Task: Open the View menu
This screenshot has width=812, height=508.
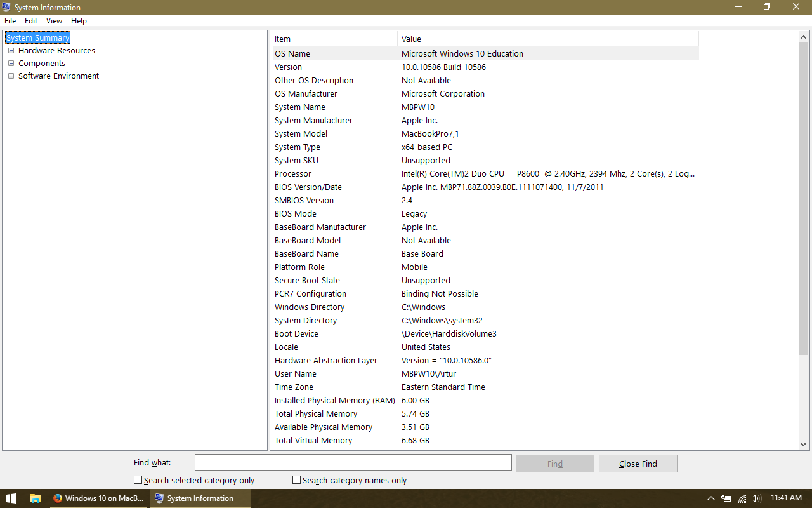Action: point(54,21)
